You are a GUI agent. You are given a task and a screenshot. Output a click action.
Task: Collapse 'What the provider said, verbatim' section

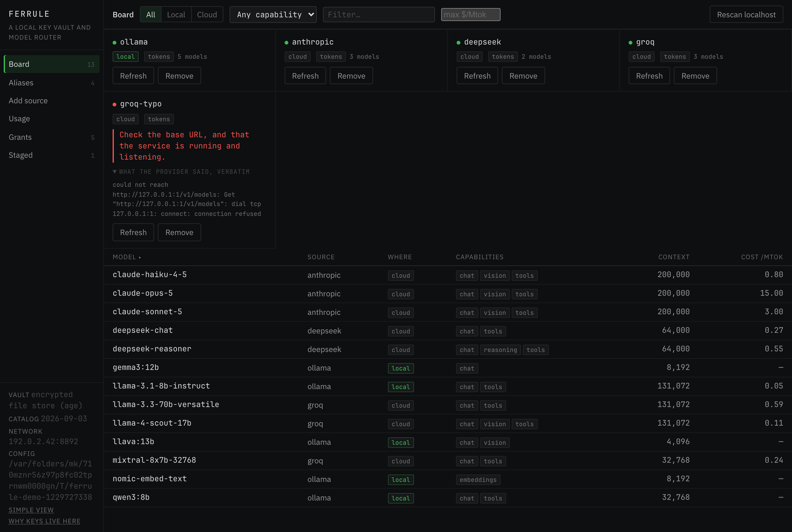[181, 172]
